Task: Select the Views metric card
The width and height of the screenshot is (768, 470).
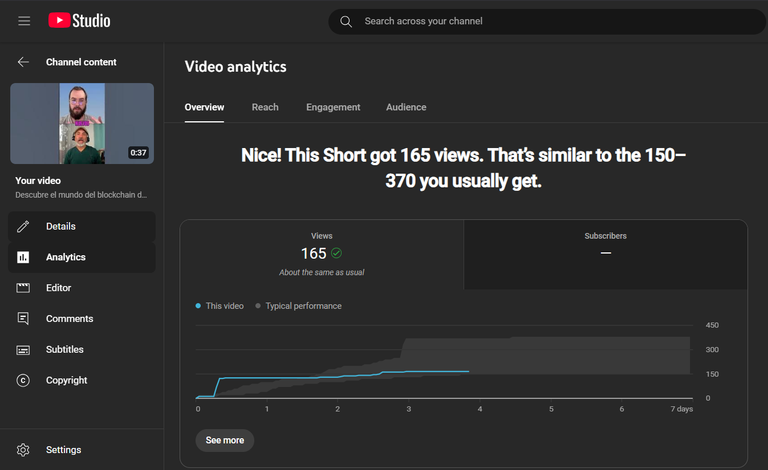Action: tap(322, 255)
